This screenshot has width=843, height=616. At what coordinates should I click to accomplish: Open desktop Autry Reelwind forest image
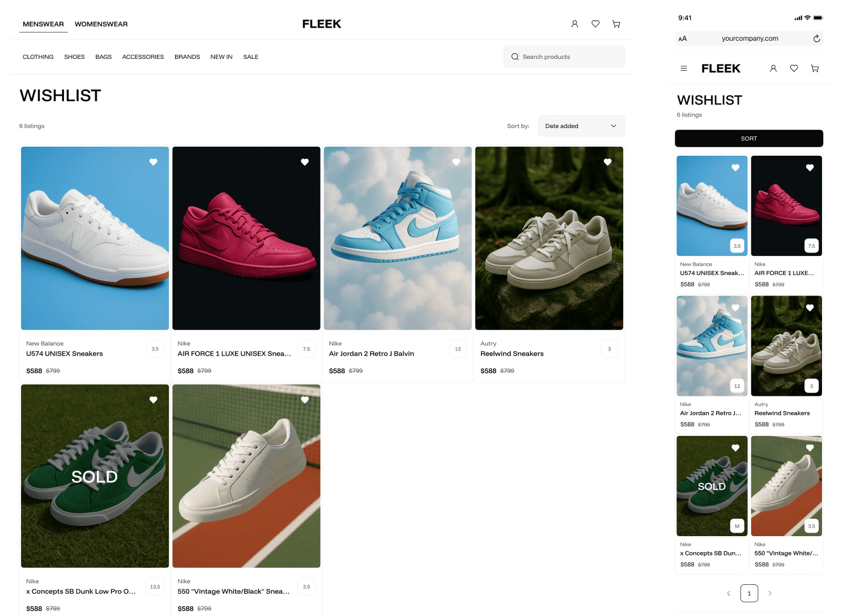[549, 238]
